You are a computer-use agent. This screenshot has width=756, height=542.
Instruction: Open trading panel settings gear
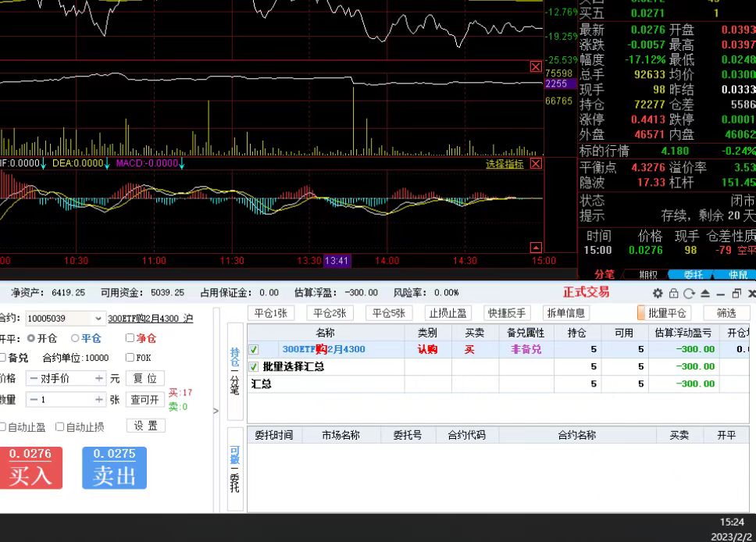coord(658,293)
